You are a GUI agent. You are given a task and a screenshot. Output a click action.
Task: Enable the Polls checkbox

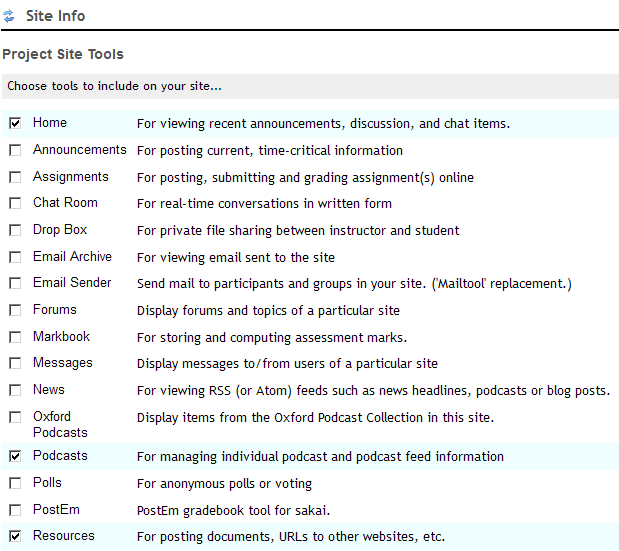point(15,483)
